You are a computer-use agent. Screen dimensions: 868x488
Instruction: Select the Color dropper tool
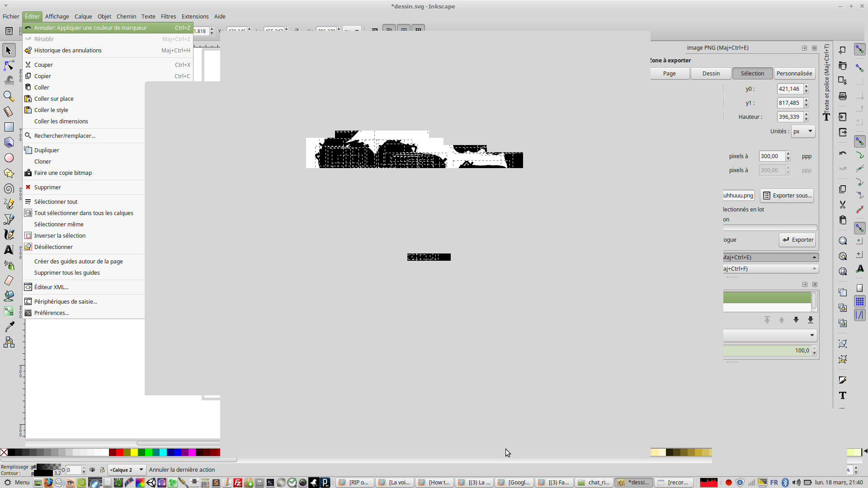[x=9, y=327]
